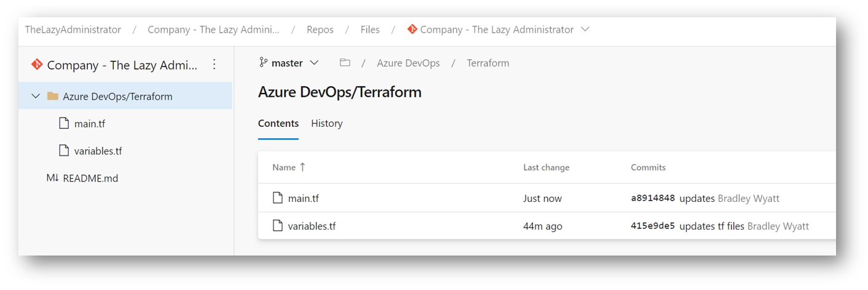This screenshot has width=868, height=290.
Task: Collapse the Azure DevOps/Terraform folder
Action: point(36,96)
